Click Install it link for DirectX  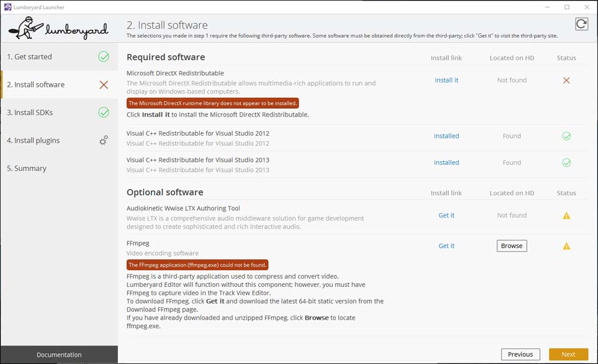click(x=446, y=80)
